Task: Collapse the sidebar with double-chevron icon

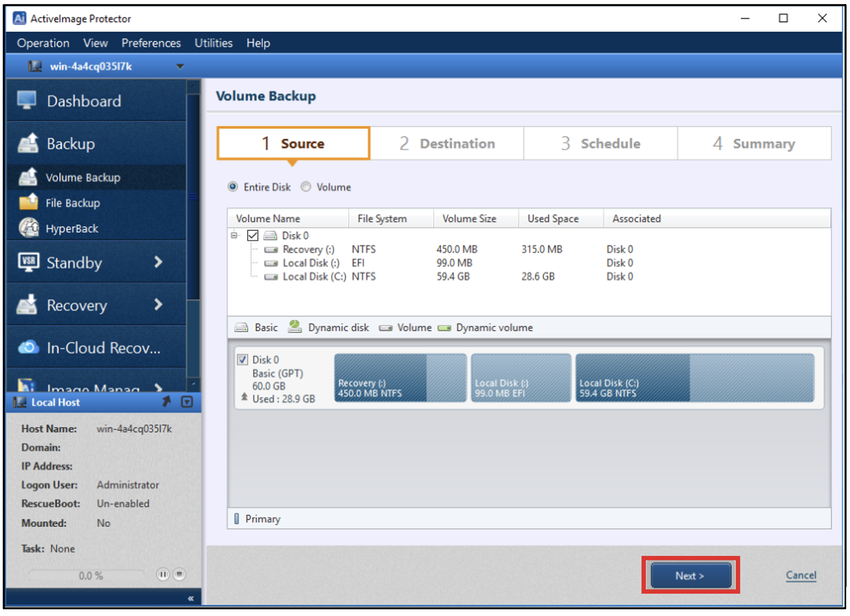Action: pyautogui.click(x=190, y=599)
